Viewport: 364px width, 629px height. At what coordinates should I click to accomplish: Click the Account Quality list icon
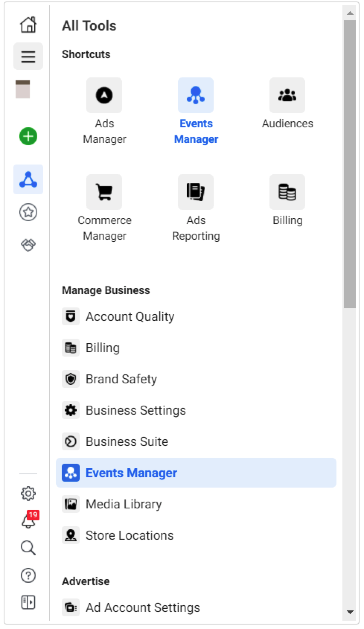point(71,316)
